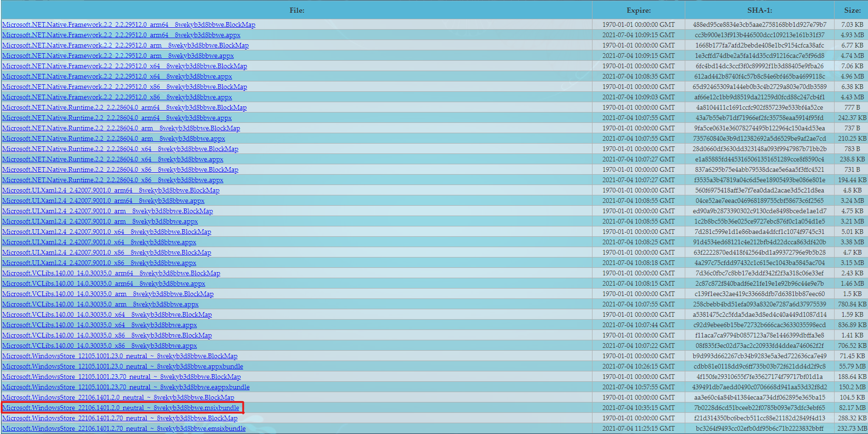Open UI.Xaml.2.4 arm BlockMap link

[107, 211]
